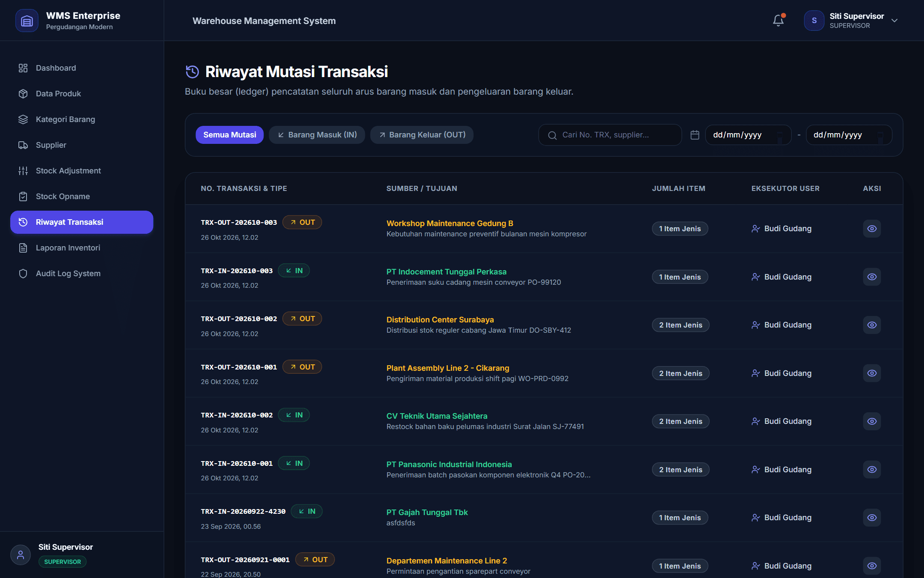The height and width of the screenshot is (578, 924).
Task: Click PT Indocement Tunggal Perkasa supplier name
Action: [x=446, y=271]
